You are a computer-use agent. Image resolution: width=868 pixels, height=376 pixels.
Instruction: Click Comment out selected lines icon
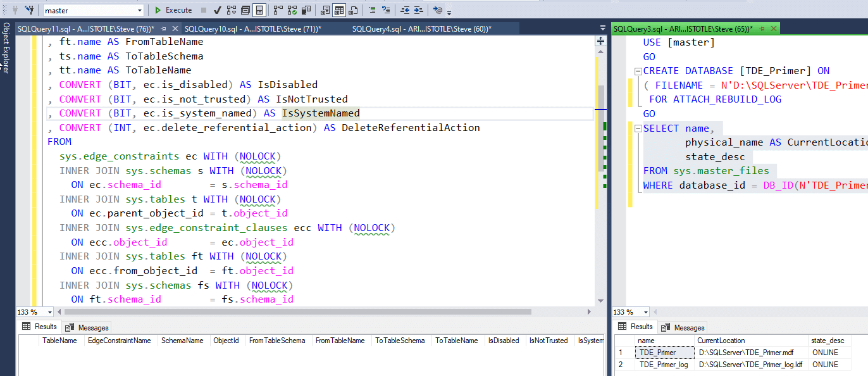click(373, 10)
